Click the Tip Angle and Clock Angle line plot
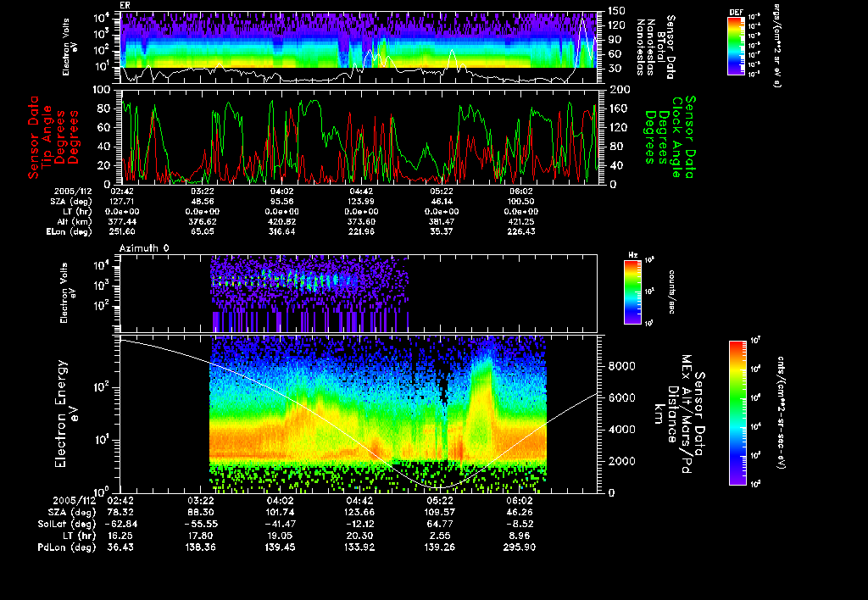 point(359,136)
